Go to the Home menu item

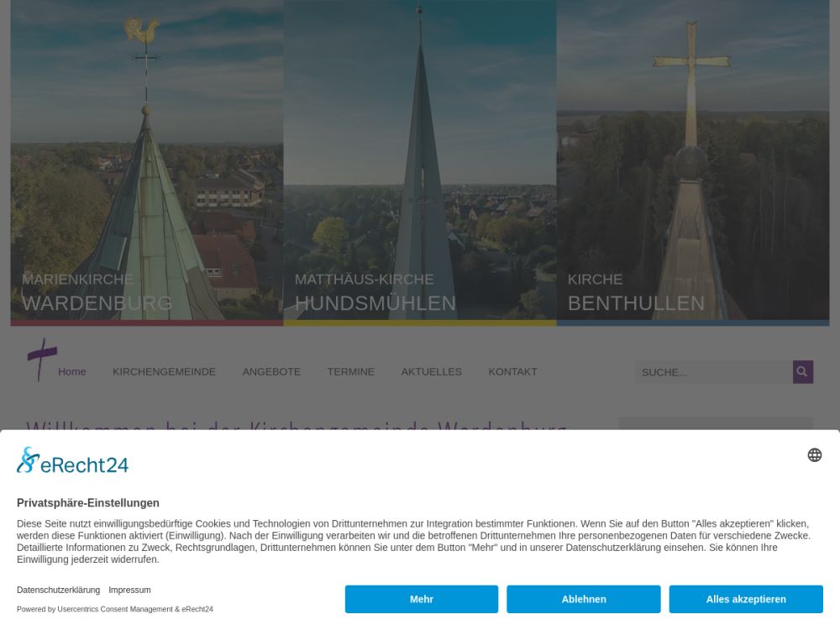(x=71, y=372)
